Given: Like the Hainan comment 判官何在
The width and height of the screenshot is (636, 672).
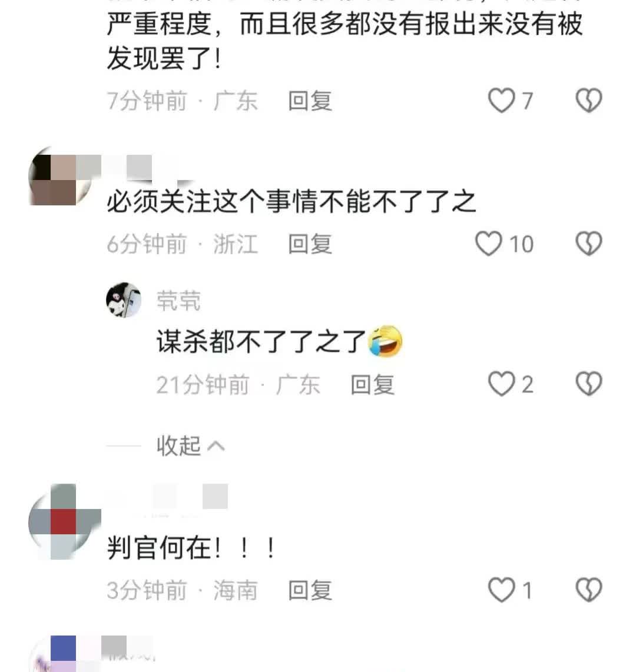Looking at the screenshot, I should coord(501,590).
